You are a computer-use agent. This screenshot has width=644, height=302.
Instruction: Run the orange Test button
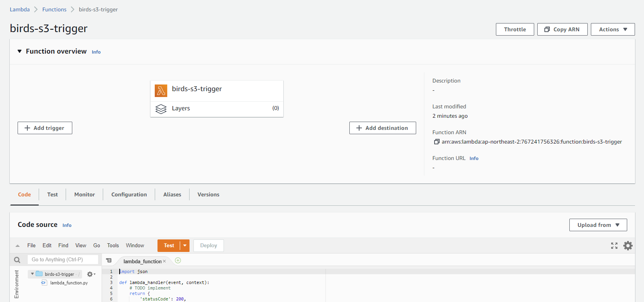pos(169,246)
